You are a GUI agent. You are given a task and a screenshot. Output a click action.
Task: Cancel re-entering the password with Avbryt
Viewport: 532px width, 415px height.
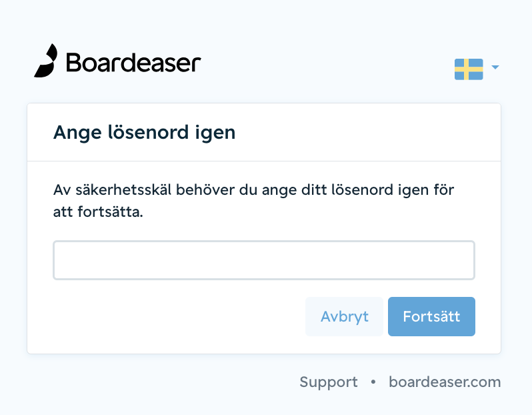tap(344, 316)
